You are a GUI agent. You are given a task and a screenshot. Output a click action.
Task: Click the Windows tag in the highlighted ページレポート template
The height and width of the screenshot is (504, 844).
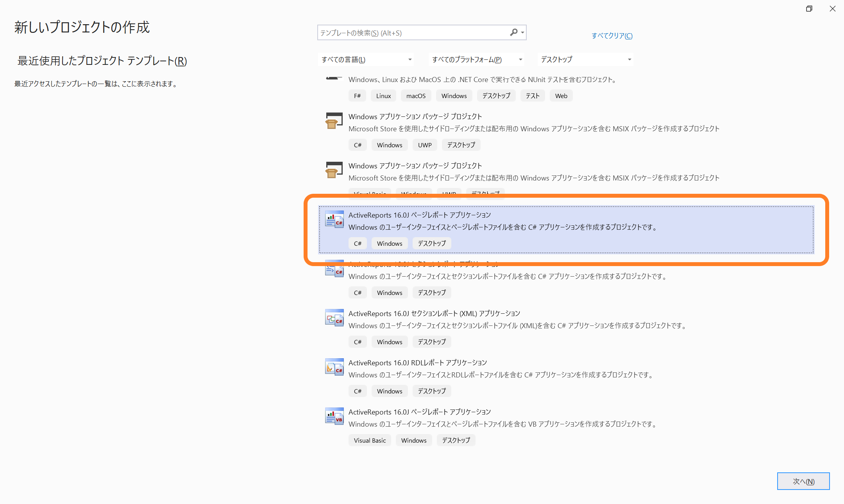point(390,243)
